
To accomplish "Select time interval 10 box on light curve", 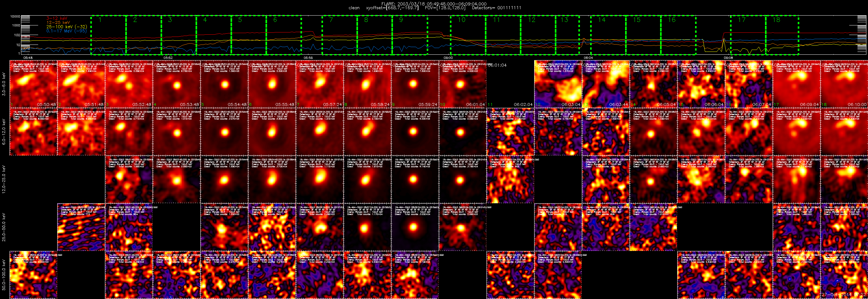I will point(468,35).
